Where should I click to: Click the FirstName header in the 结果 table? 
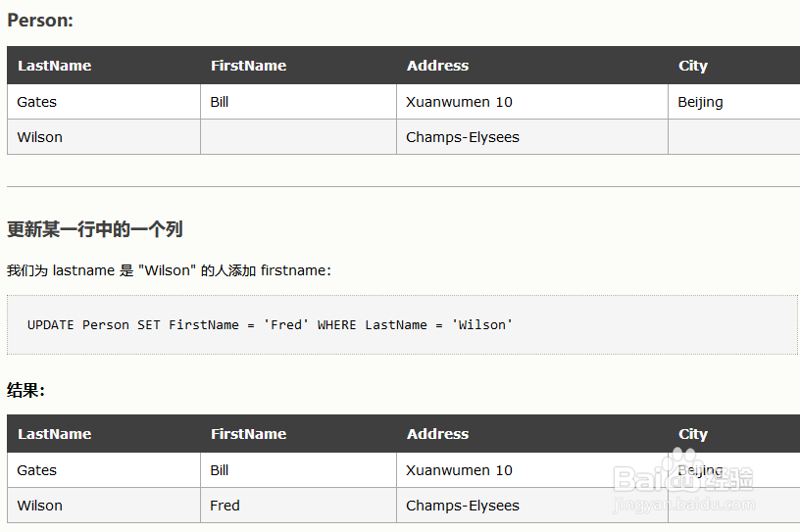click(248, 434)
